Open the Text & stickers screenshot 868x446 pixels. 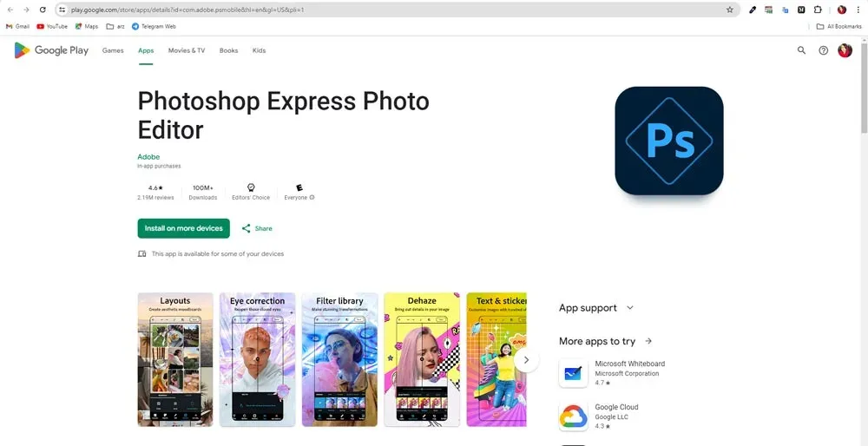(496, 359)
